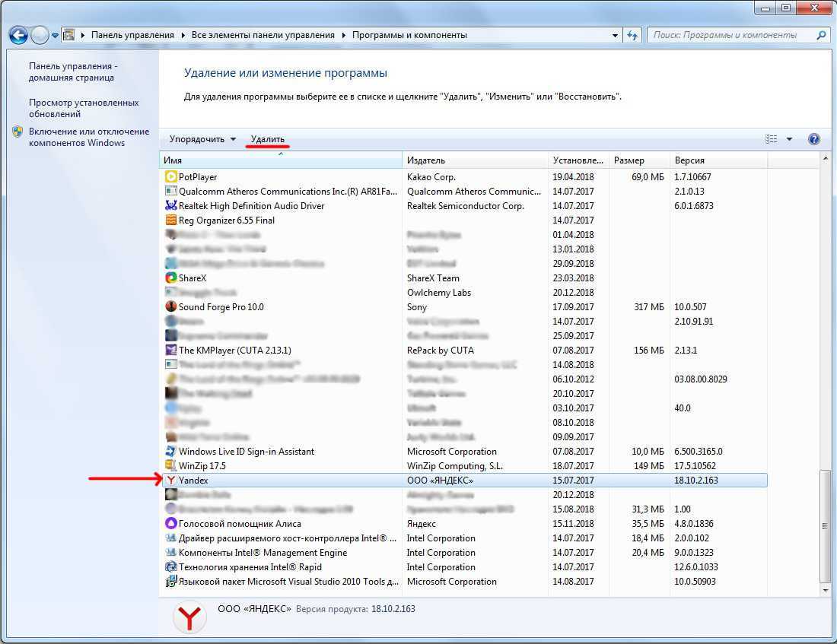The image size is (837, 644).
Task: Open the Упорядочить dropdown menu
Action: (203, 139)
